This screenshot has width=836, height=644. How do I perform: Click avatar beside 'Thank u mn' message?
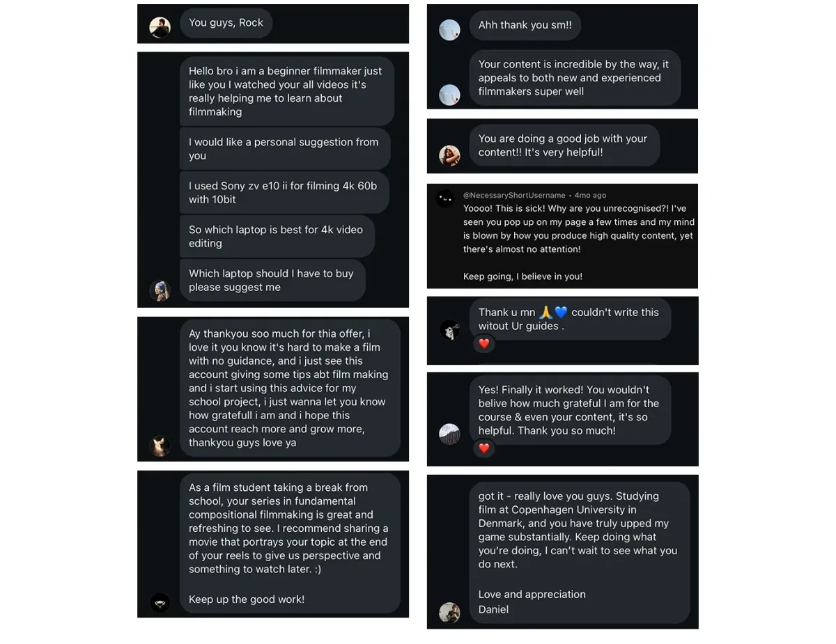[449, 329]
